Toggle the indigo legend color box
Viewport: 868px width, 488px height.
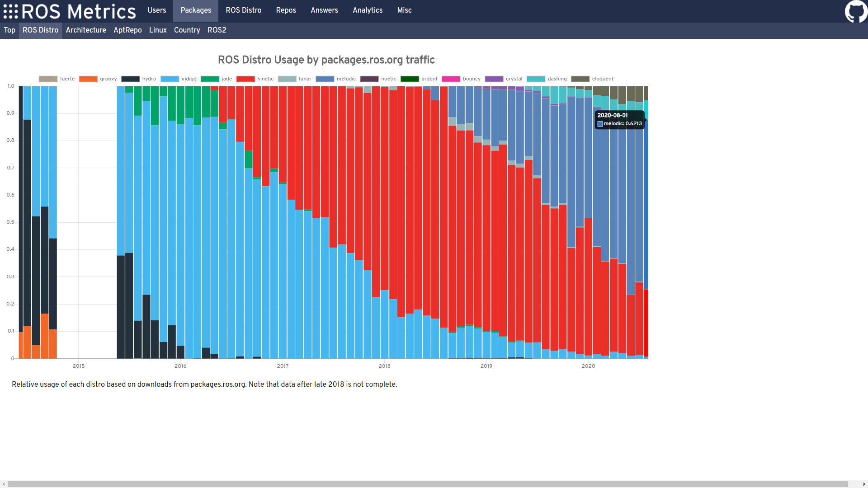(170, 79)
